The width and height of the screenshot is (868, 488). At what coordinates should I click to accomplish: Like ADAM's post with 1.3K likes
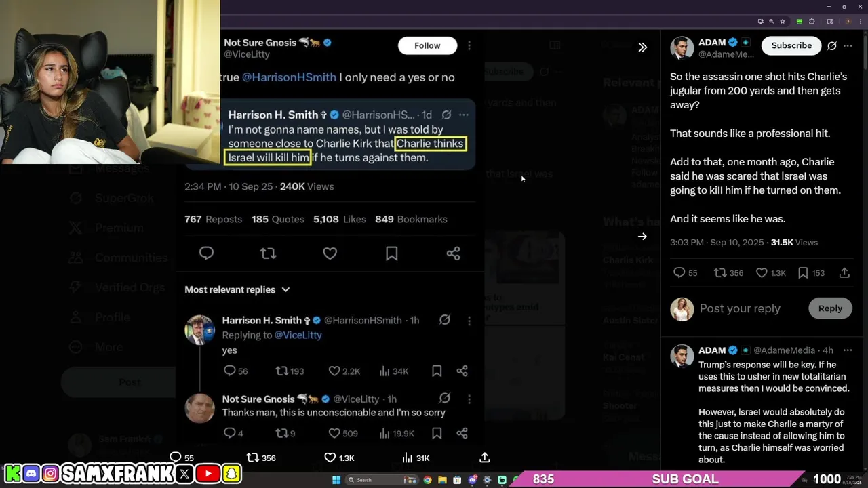pyautogui.click(x=771, y=272)
